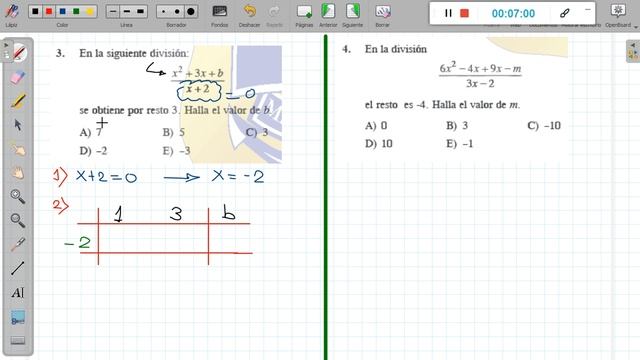Select the Lápiz stylus icon
Image resolution: width=640 pixels, height=360 pixels.
pos(11,11)
